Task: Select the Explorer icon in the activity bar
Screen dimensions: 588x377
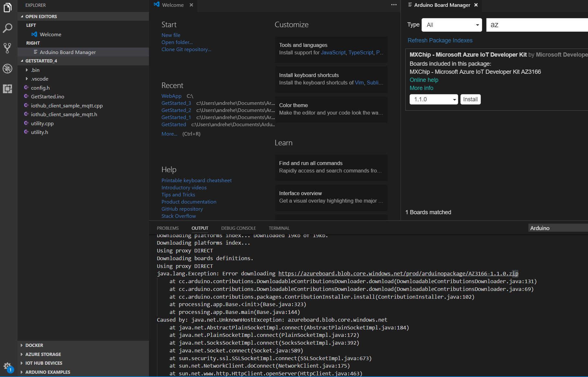Action: point(7,8)
